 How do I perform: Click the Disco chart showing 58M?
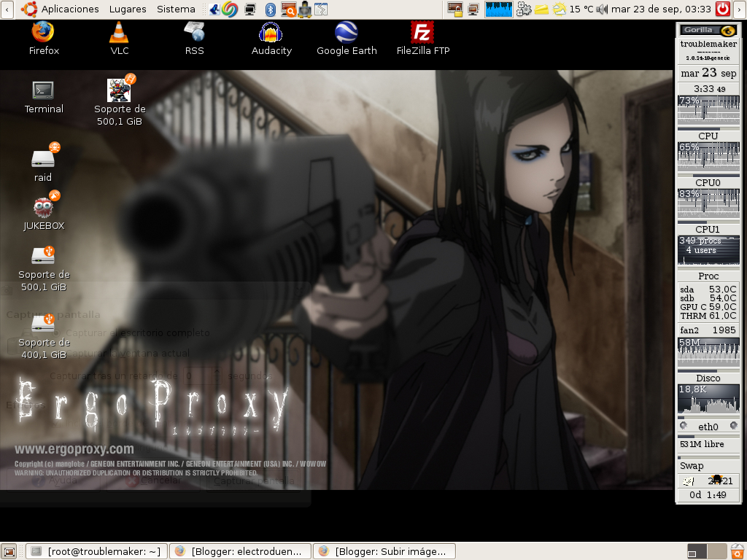(708, 351)
